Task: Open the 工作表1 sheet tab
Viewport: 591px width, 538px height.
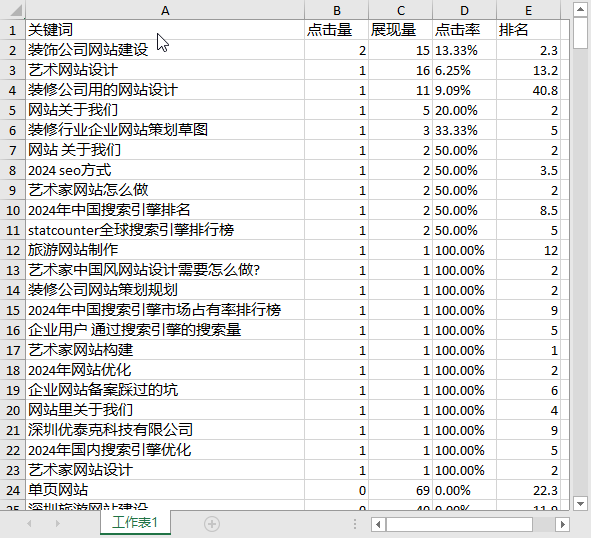Action: click(x=135, y=523)
